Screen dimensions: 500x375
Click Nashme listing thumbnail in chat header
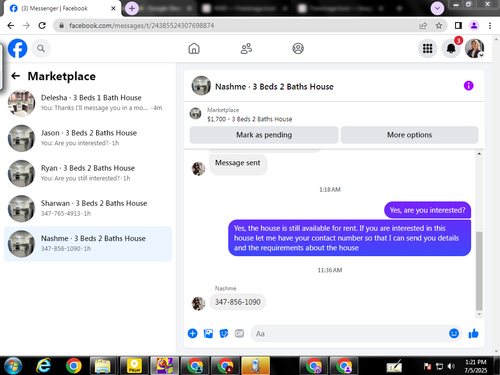point(201,86)
